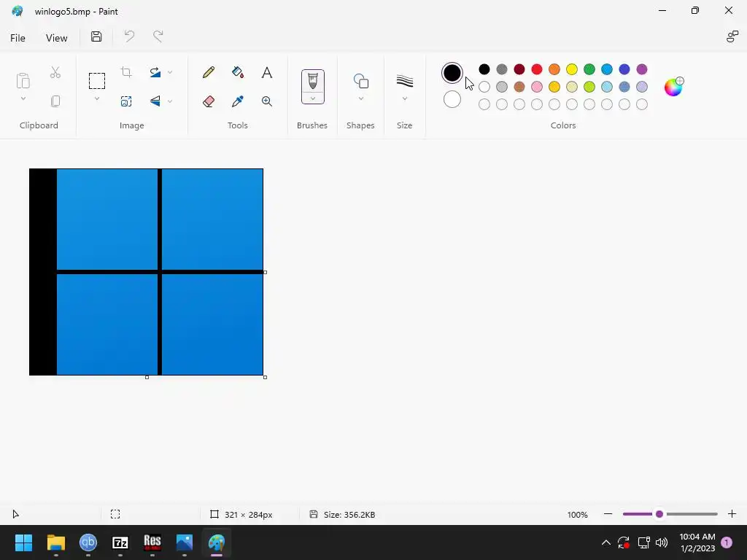Click the share icon in the top right

pos(732,36)
